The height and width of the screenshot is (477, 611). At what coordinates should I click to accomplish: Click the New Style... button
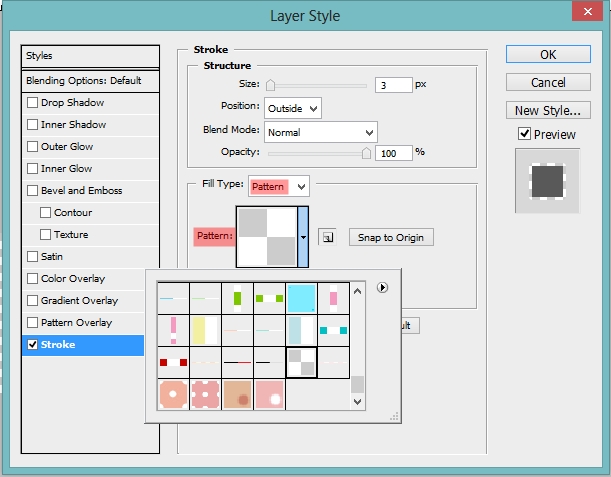click(x=548, y=110)
